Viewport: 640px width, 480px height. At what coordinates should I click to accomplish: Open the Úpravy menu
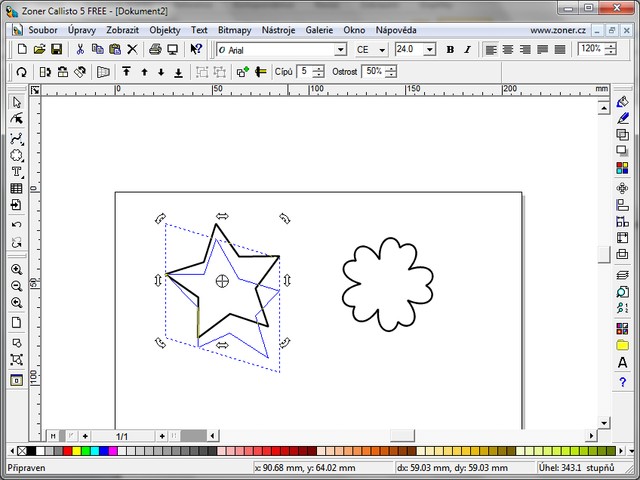pyautogui.click(x=82, y=30)
